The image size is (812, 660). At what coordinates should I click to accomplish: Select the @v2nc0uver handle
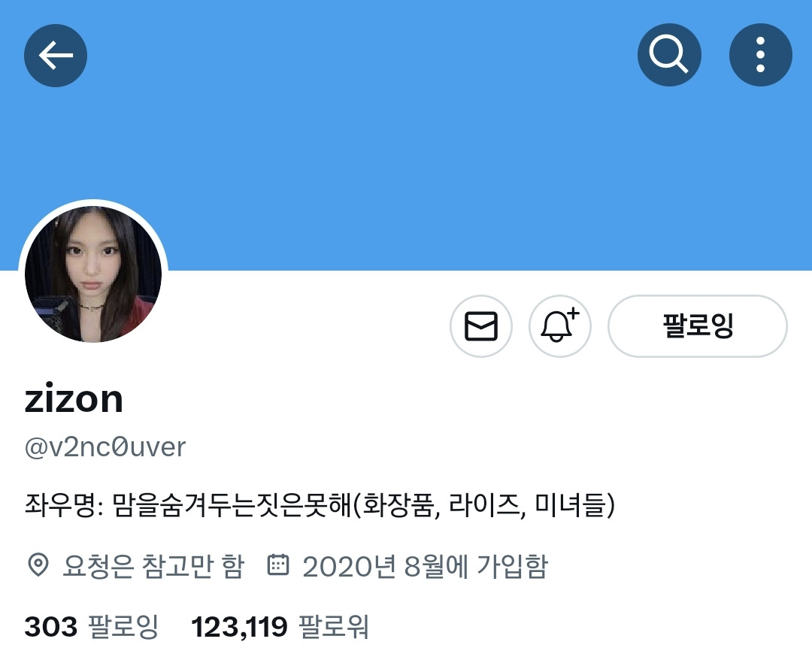point(105,447)
